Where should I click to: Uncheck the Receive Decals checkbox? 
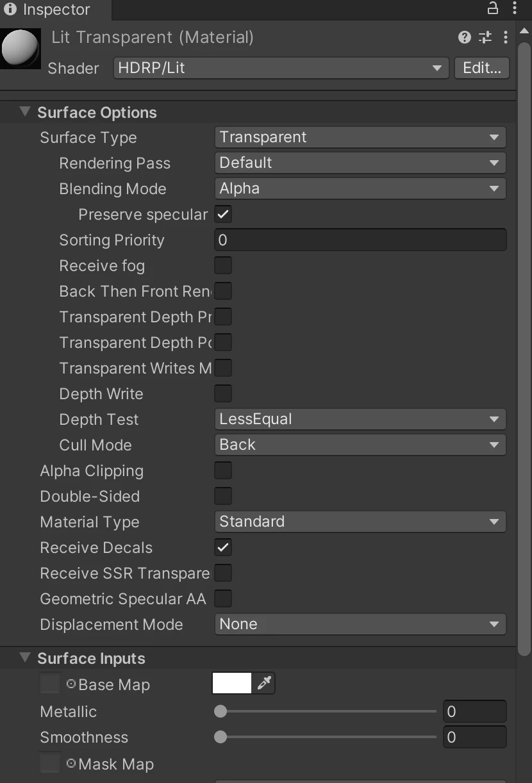[x=223, y=547]
